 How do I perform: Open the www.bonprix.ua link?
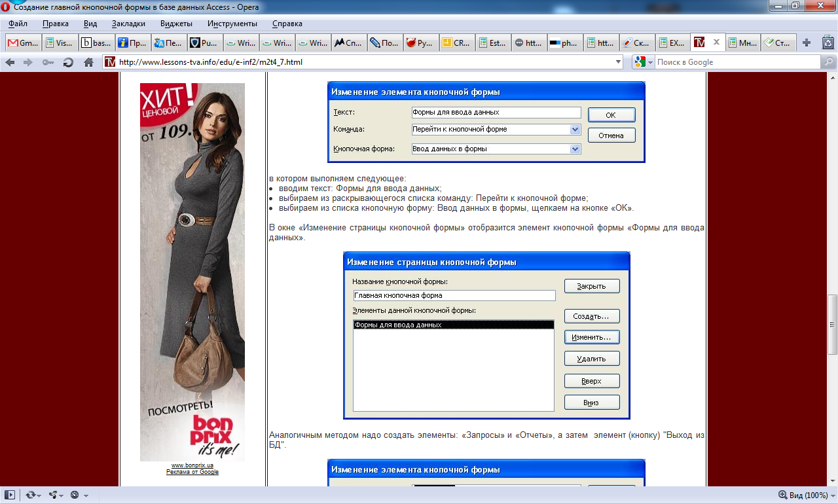click(192, 465)
